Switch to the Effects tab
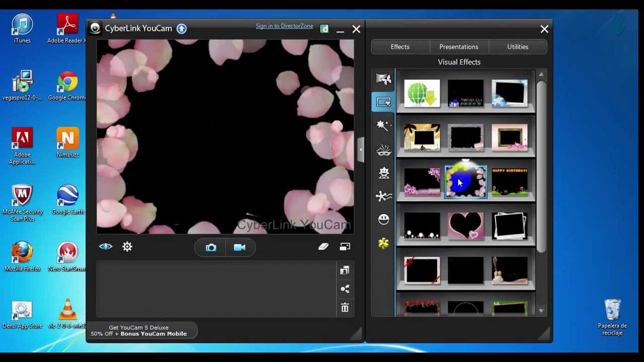644x362 pixels. (x=400, y=47)
